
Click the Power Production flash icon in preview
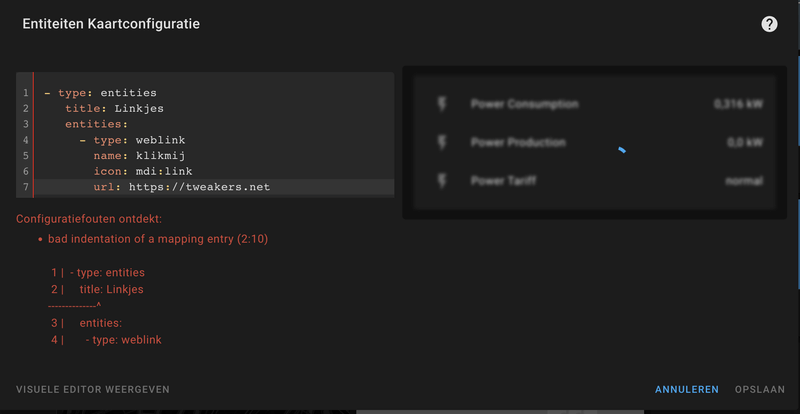pos(442,142)
